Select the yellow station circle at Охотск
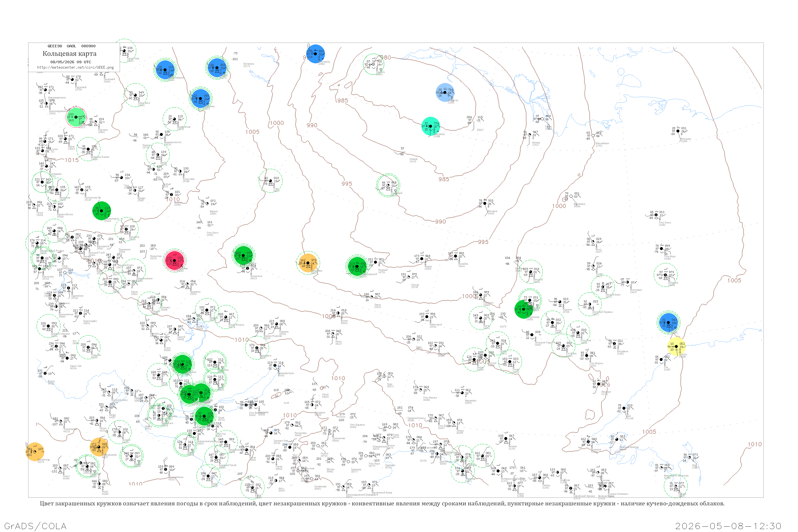 [676, 346]
